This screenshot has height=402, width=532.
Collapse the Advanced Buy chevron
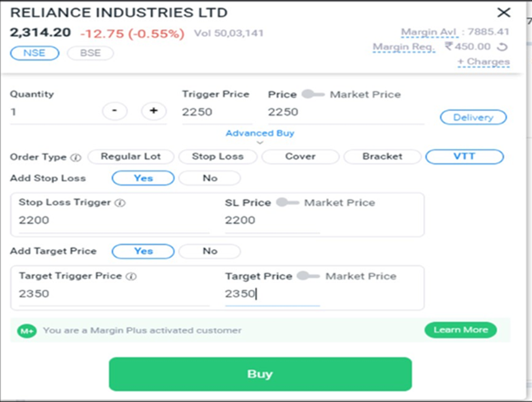260,142
